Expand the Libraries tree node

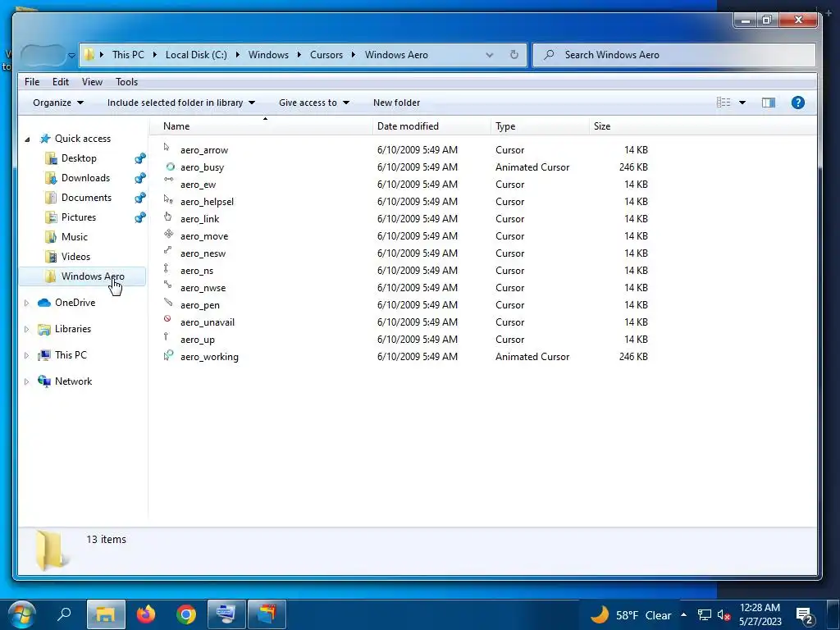(26, 329)
